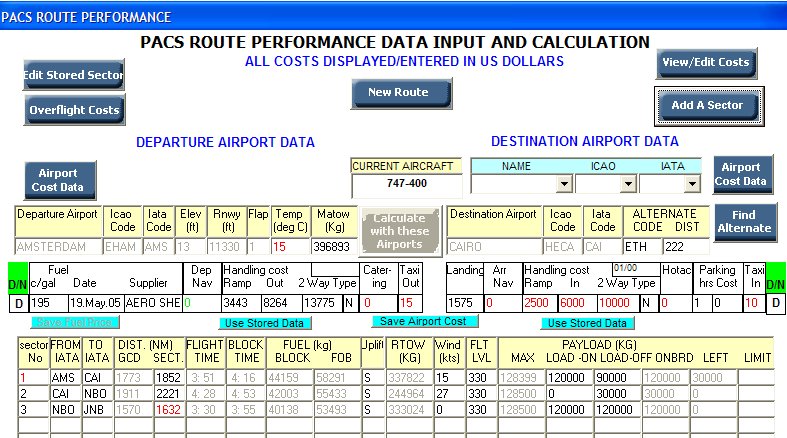The height and width of the screenshot is (438, 787).
Task: Select the alternate code field ETH
Action: pos(642,246)
